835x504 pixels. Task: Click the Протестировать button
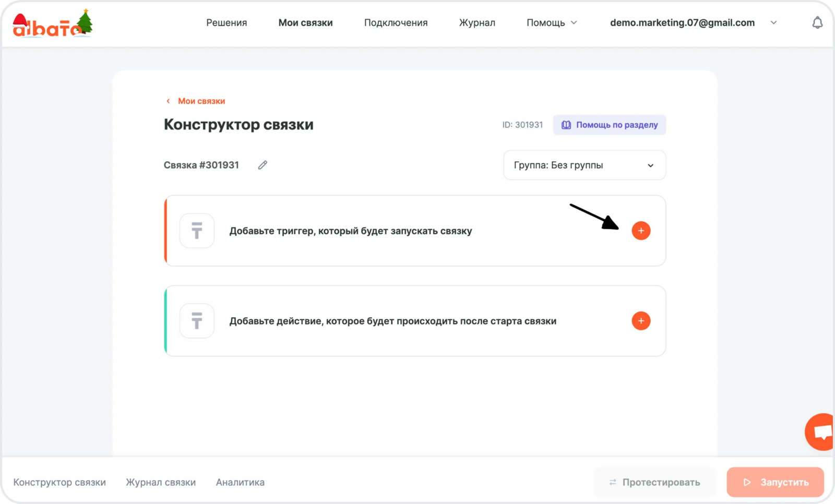click(654, 482)
